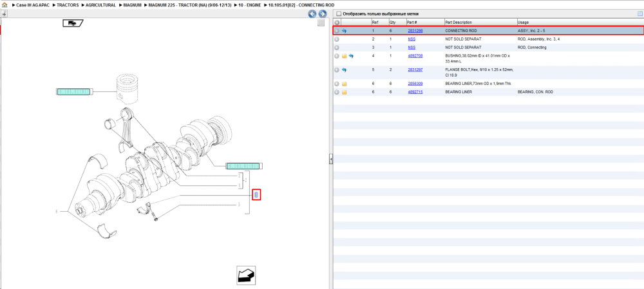Add part 2856309 using its plus icon

click(x=337, y=84)
